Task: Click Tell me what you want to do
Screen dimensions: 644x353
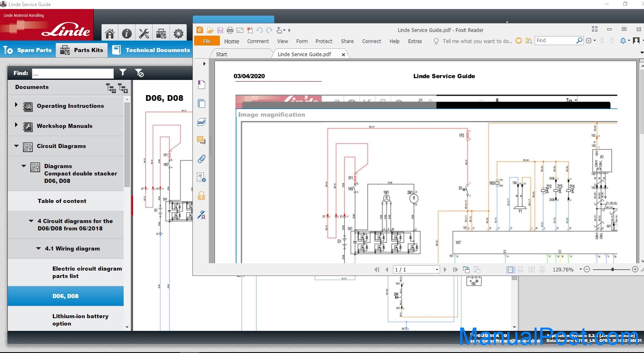Action: tap(477, 41)
